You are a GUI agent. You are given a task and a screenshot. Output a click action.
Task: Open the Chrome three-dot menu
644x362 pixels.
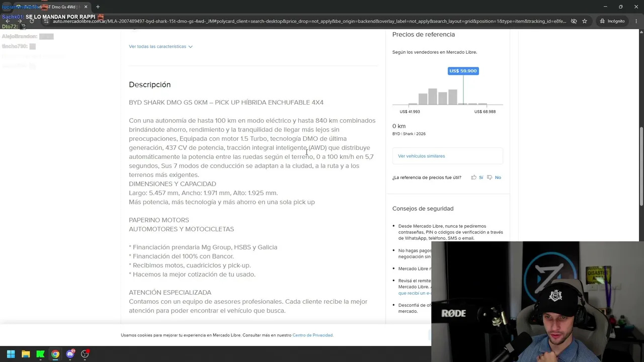(x=636, y=21)
